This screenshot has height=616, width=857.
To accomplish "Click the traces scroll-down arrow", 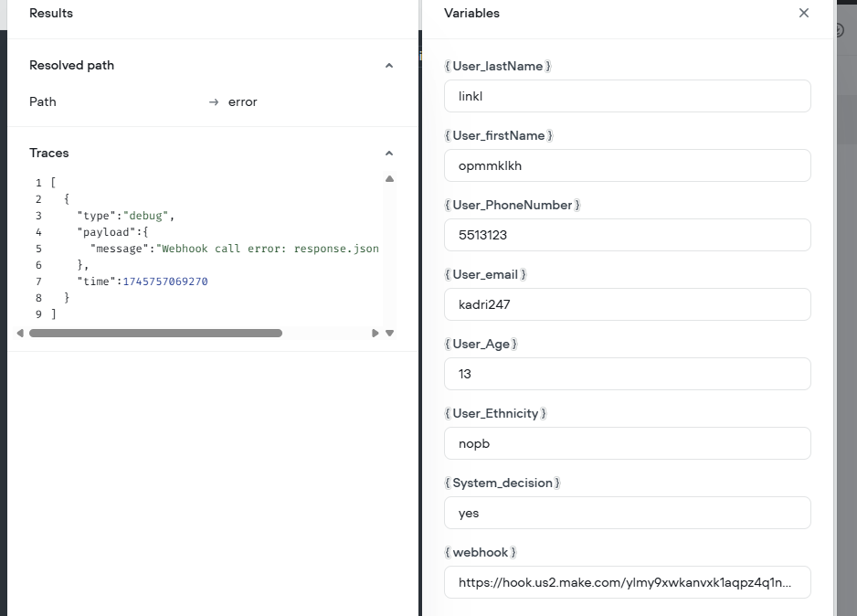I will 390,333.
